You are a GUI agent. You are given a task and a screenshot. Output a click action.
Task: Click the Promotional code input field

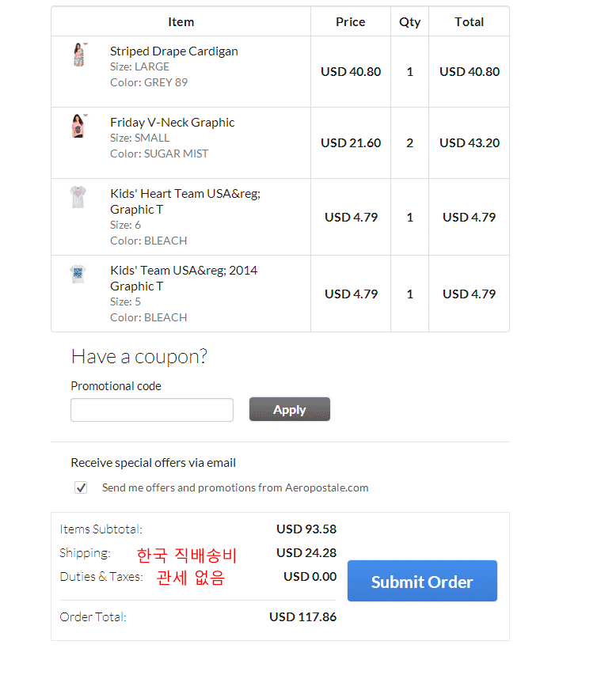(x=152, y=410)
